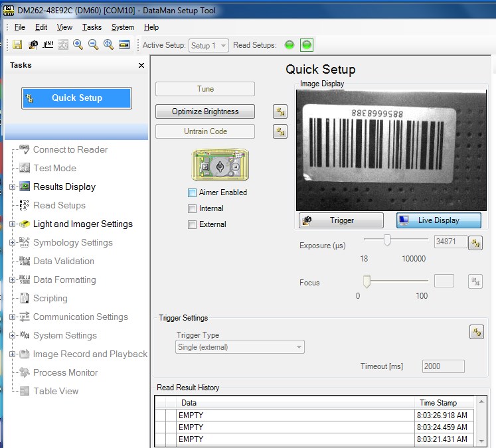Click the Live Display button

439,220
